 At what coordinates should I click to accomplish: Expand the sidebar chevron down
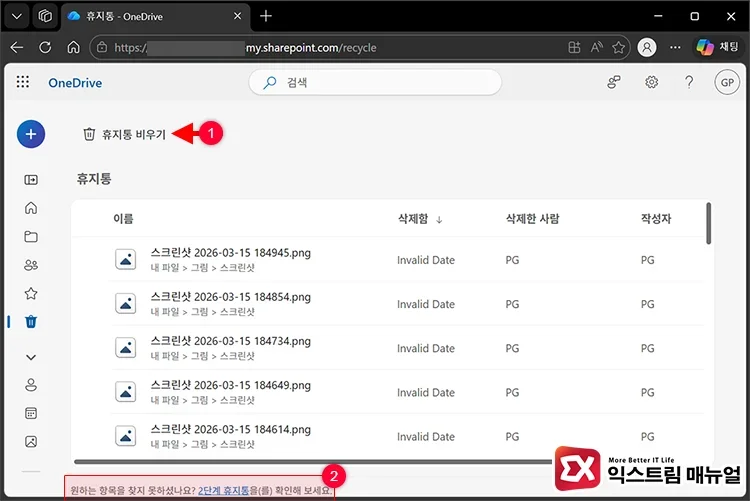click(31, 357)
